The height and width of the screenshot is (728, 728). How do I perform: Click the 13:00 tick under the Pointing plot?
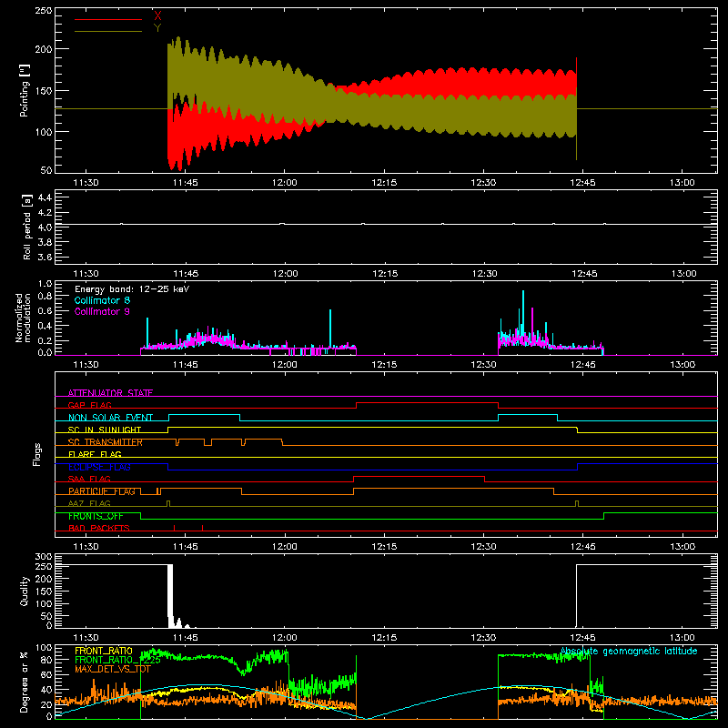[682, 183]
